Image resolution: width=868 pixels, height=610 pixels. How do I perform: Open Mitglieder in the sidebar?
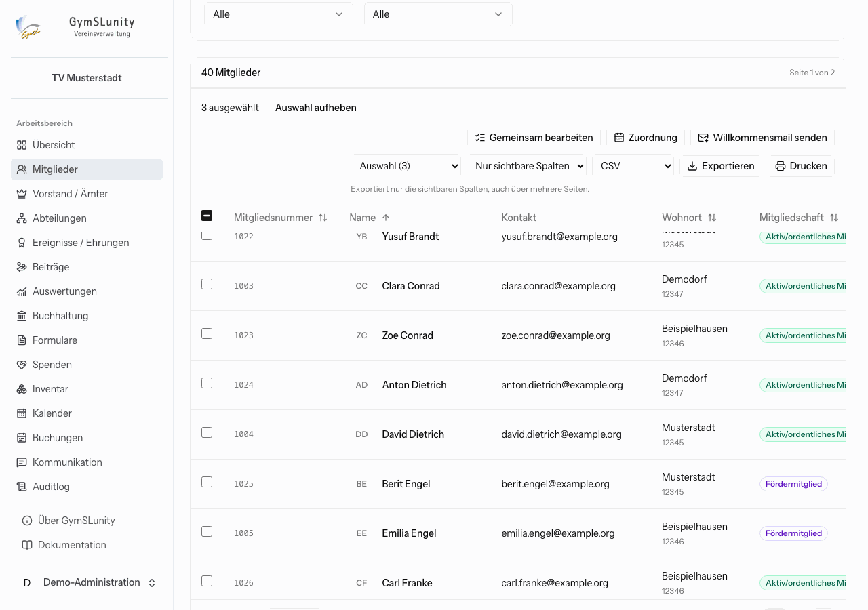(87, 169)
